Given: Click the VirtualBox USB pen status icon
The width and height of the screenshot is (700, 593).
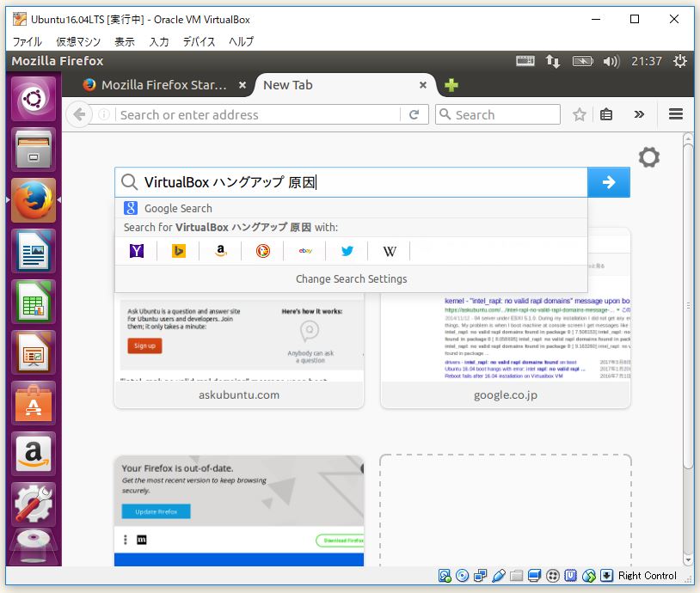Looking at the screenshot, I should [498, 576].
